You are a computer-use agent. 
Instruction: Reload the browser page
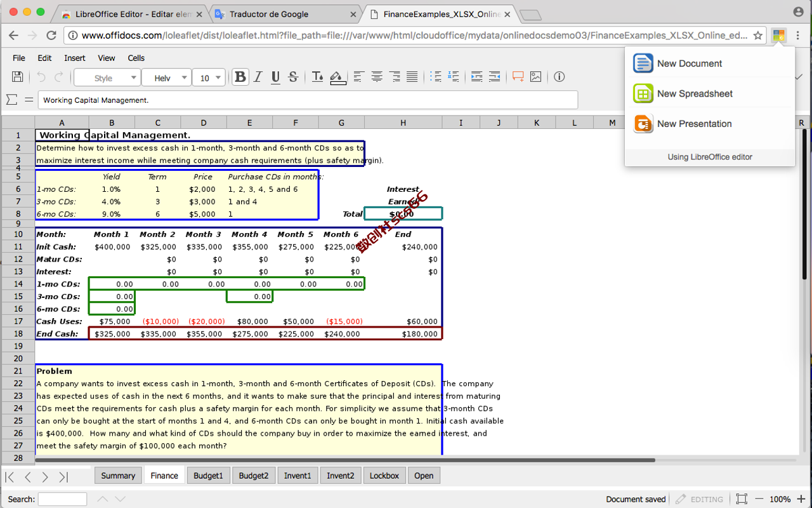point(52,36)
